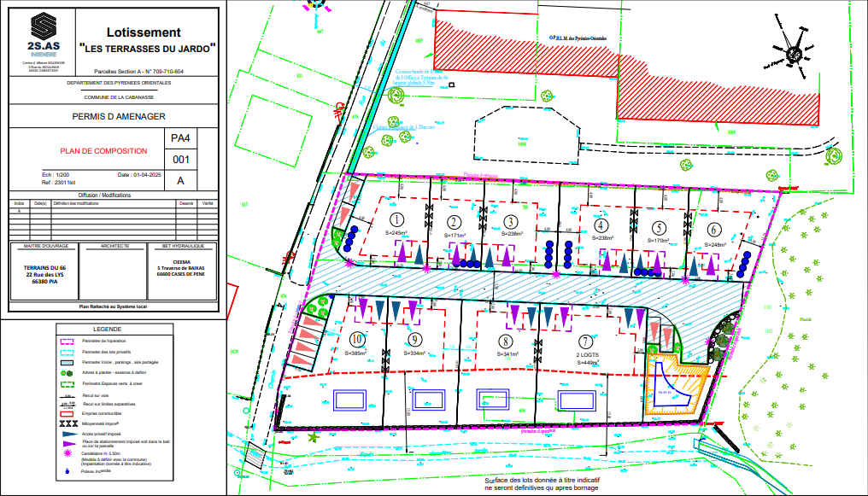Click the 2S.AS Ingénierie company logo
The image size is (868, 496).
point(41,33)
